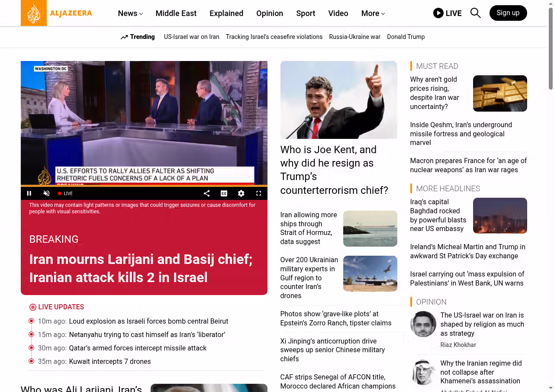Image resolution: width=554 pixels, height=392 pixels.
Task: Enter fullscreen video mode
Action: [x=258, y=193]
